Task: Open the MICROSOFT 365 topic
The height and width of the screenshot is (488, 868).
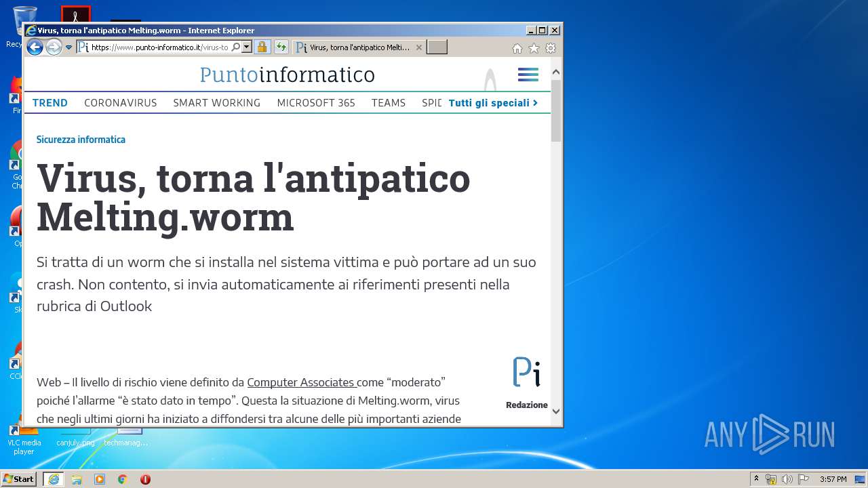Action: tap(316, 103)
